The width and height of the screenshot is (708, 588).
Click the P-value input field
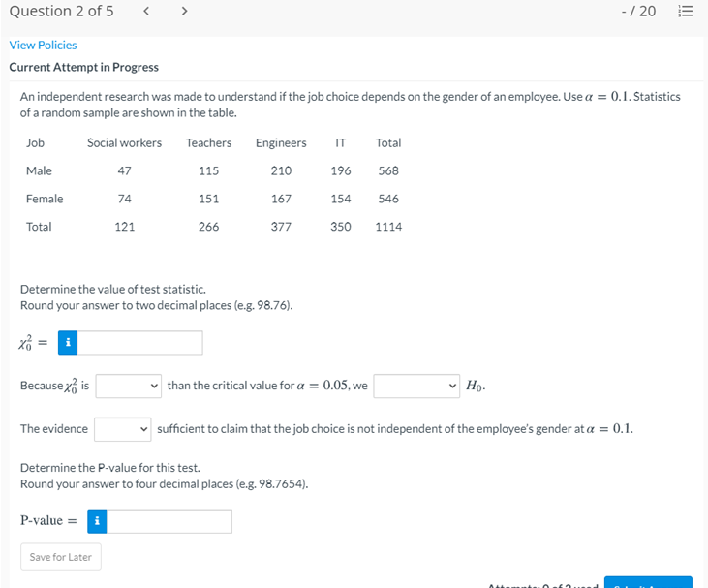[169, 521]
